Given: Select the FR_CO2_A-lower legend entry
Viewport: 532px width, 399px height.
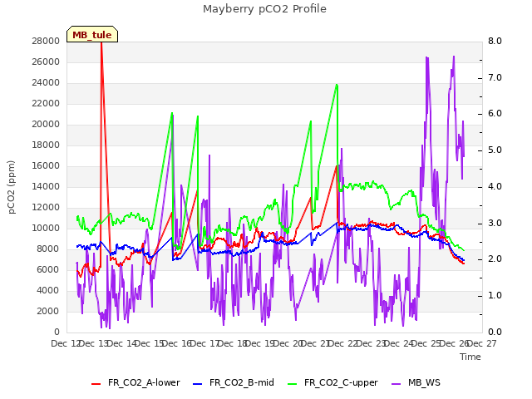Looking at the screenshot, I should click(x=135, y=382).
